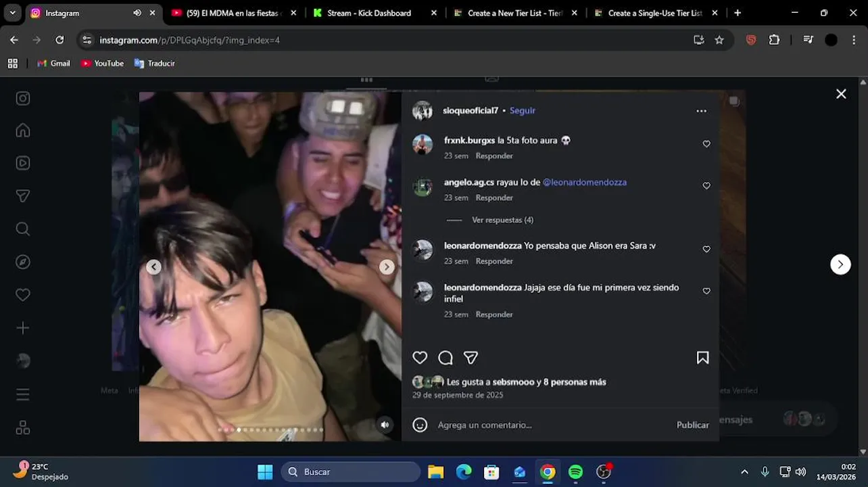Open Spotify from the taskbar
Screen dimensions: 868x487
pos(576,471)
